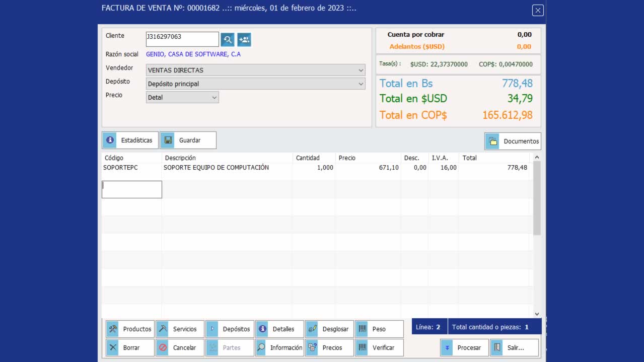Open Servicios hammer button
Screen dimensions: 644x362
[x=180, y=329]
